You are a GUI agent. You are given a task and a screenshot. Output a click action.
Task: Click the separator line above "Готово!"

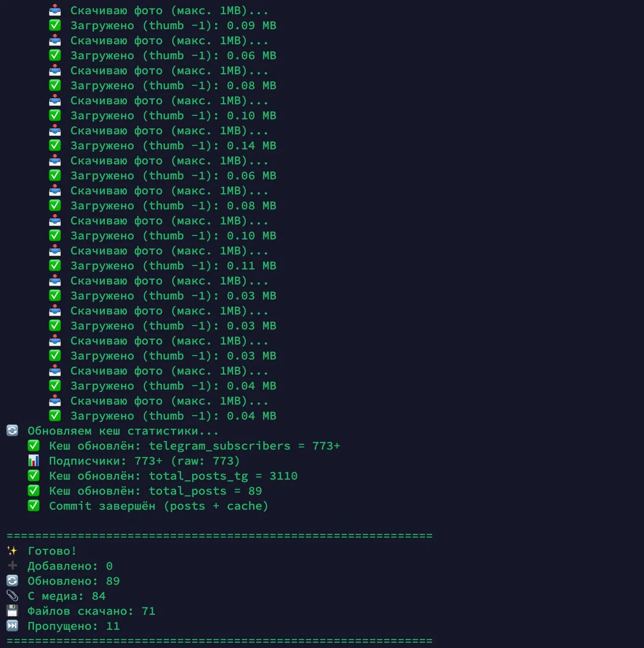click(x=219, y=536)
